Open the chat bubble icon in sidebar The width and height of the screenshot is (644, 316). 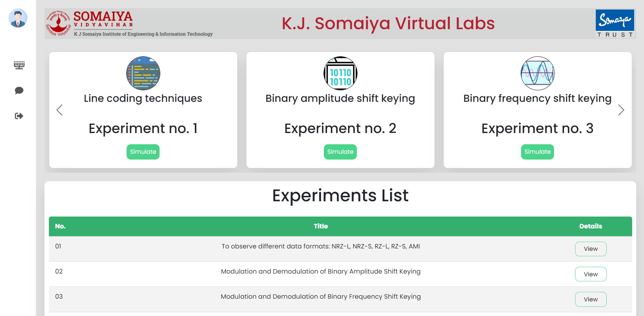(x=19, y=90)
